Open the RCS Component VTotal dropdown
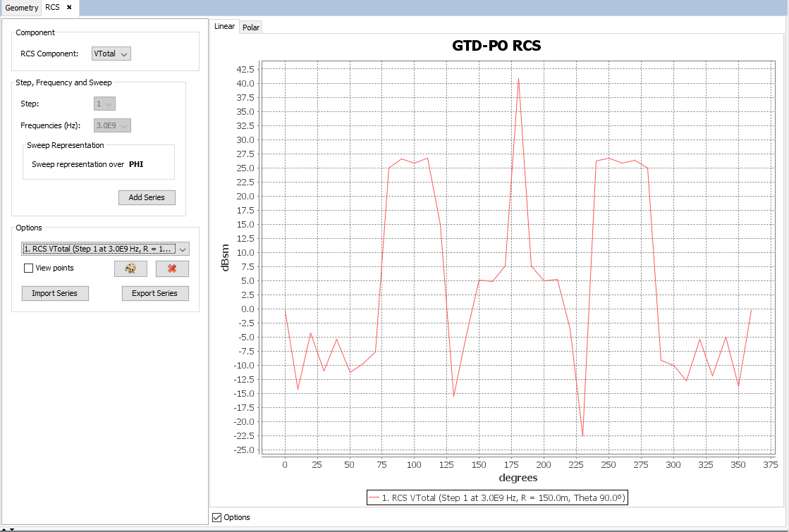The height and width of the screenshot is (532, 789). pos(111,54)
